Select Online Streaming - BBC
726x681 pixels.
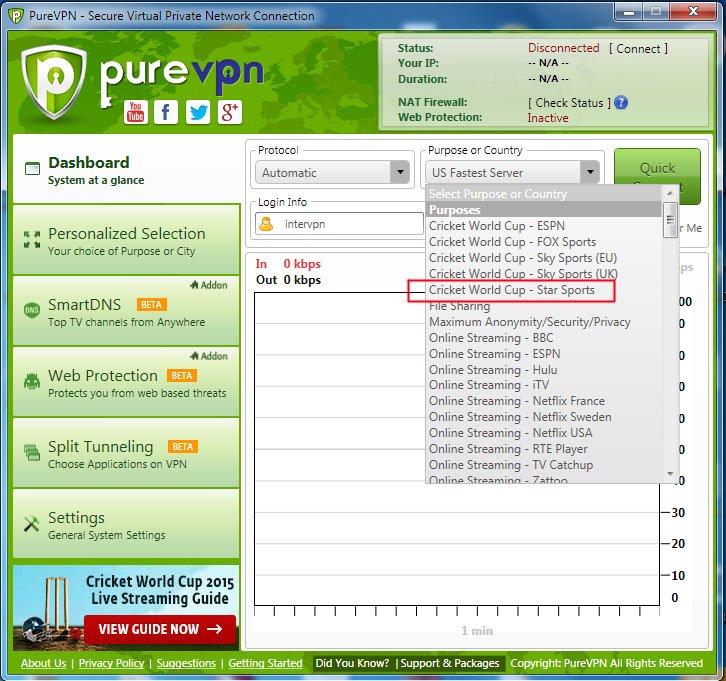[544, 337]
